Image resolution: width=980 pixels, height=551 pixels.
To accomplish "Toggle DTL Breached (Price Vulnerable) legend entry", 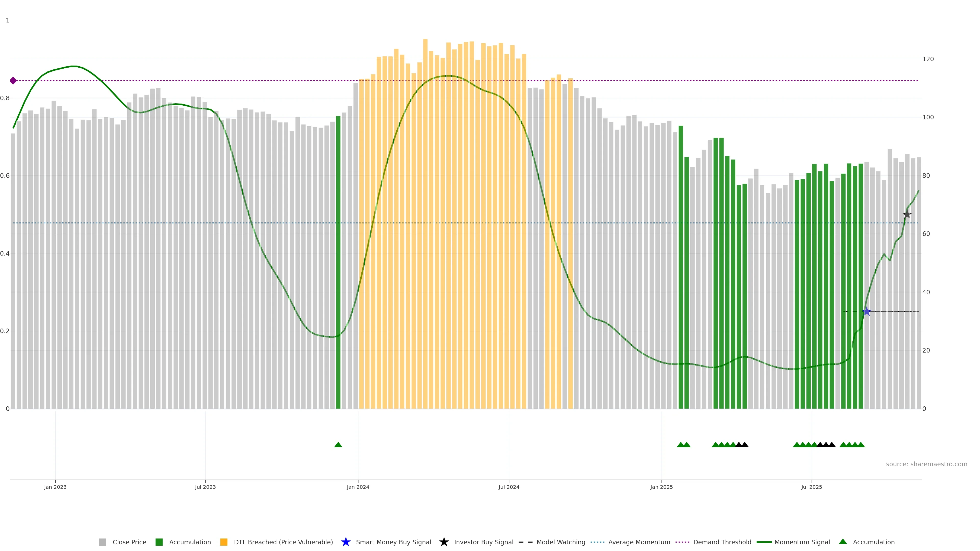I will [283, 542].
